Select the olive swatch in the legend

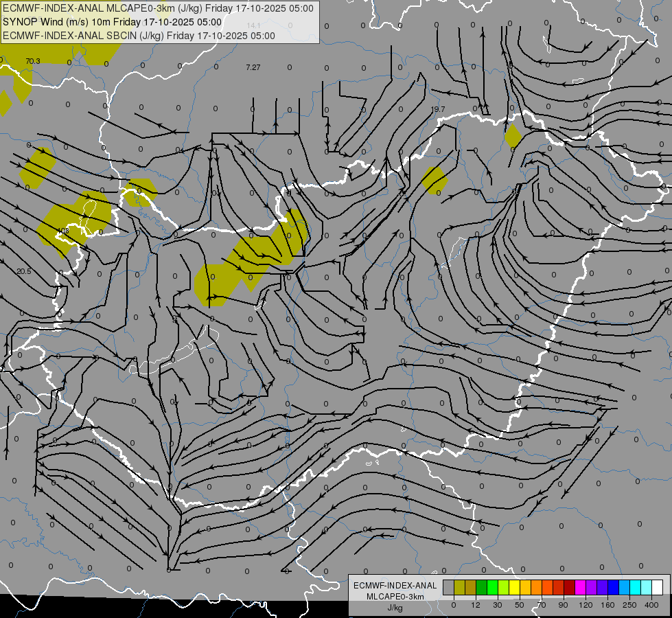click(459, 588)
